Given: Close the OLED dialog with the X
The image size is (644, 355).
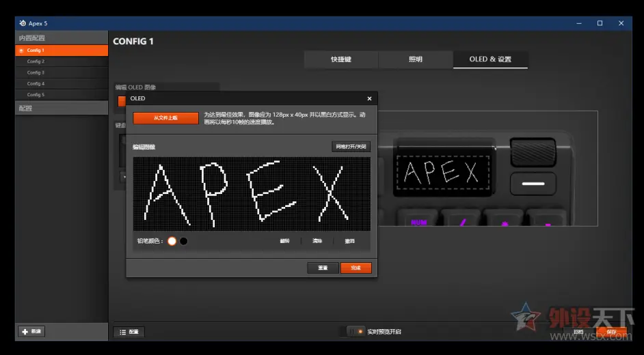Looking at the screenshot, I should [x=369, y=98].
